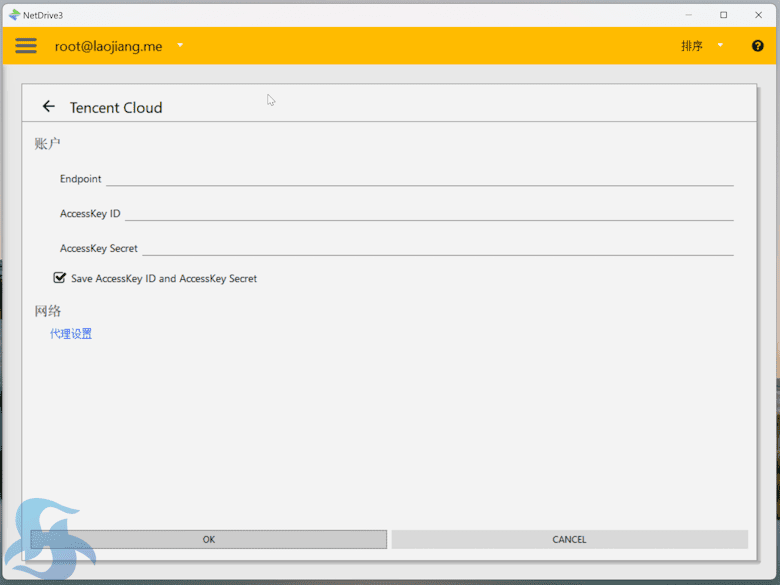Confirm with the OK button
Viewport: 780px width, 585px height.
(x=208, y=539)
